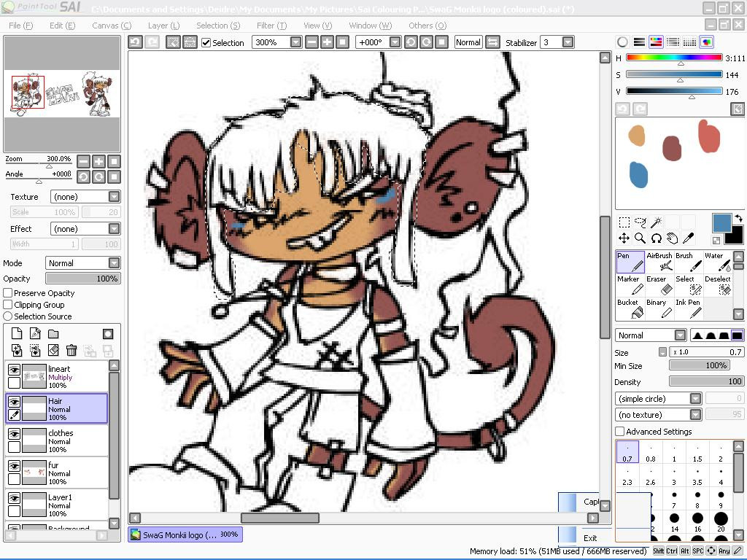The height and width of the screenshot is (560, 747).
Task: Click the Hue slider bar
Action: 674,58
